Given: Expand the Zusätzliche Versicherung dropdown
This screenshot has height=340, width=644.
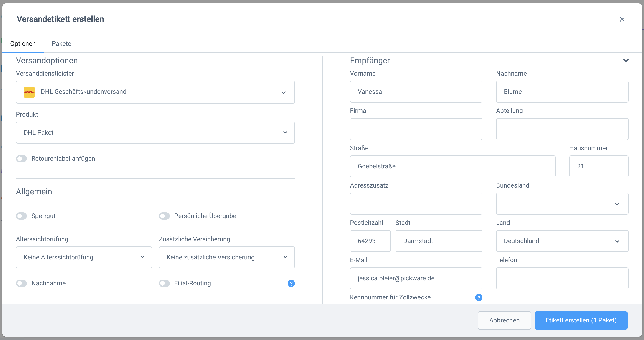Looking at the screenshot, I should [226, 257].
